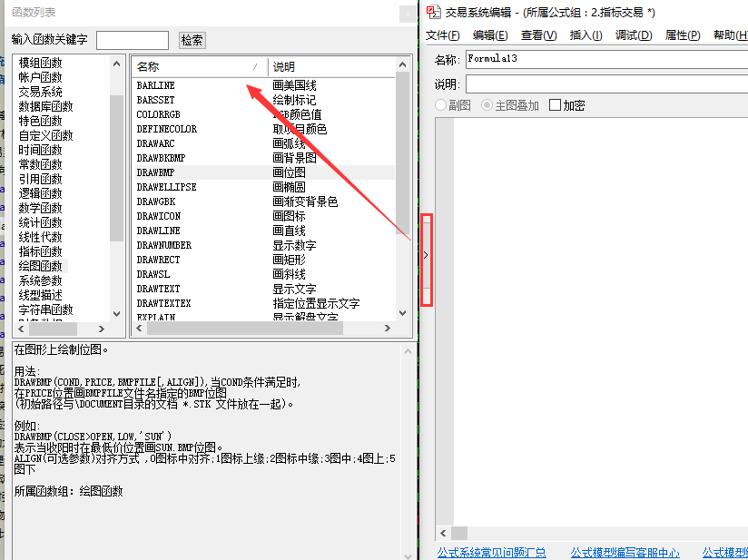Open the 公式系统常见问题汇总 link
Screen dimensions: 748x560
coord(491,553)
